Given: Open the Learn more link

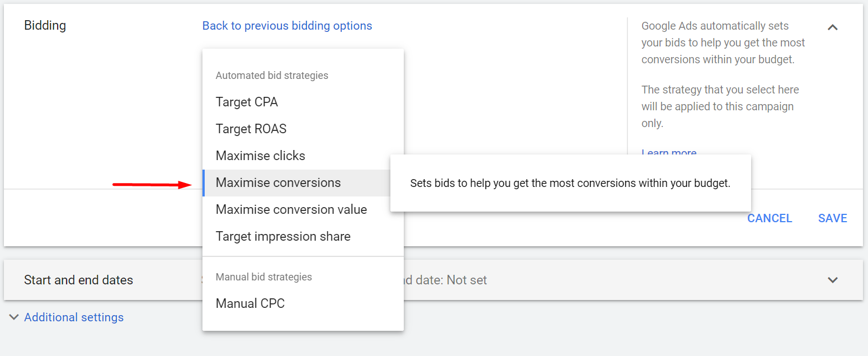Looking at the screenshot, I should 669,152.
